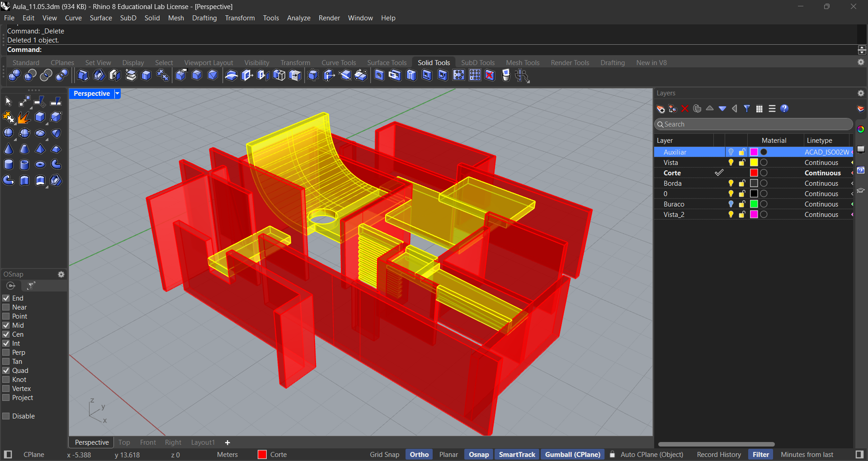The width and height of the screenshot is (868, 461).
Task: Change Buraco layer green color swatch
Action: tap(754, 204)
